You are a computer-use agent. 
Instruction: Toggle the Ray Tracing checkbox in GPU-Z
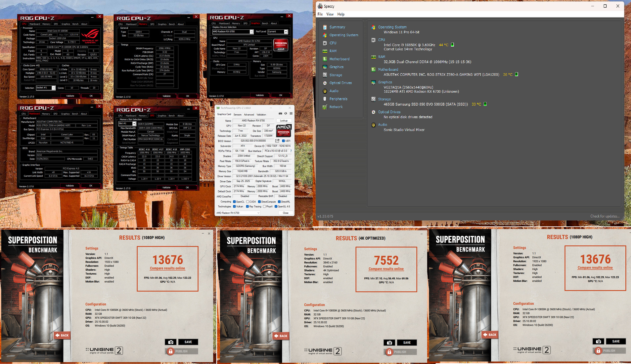[247, 206]
